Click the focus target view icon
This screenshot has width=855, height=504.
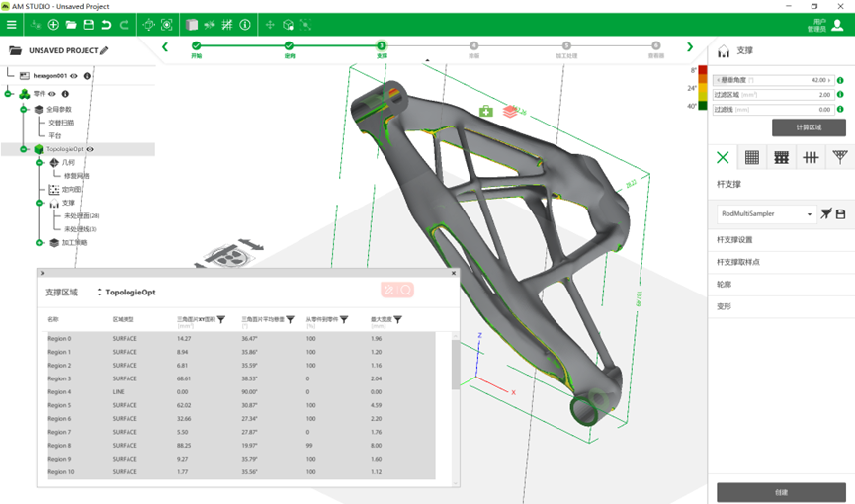167,25
